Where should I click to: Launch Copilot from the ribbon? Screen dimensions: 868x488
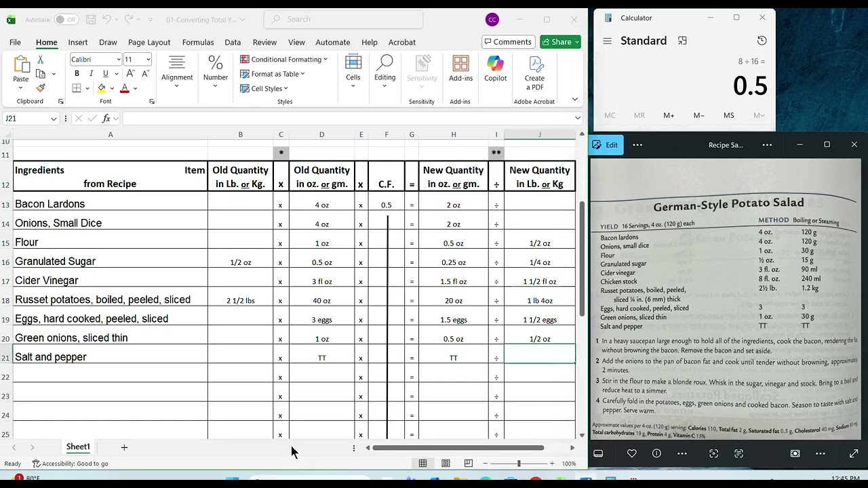(495, 69)
